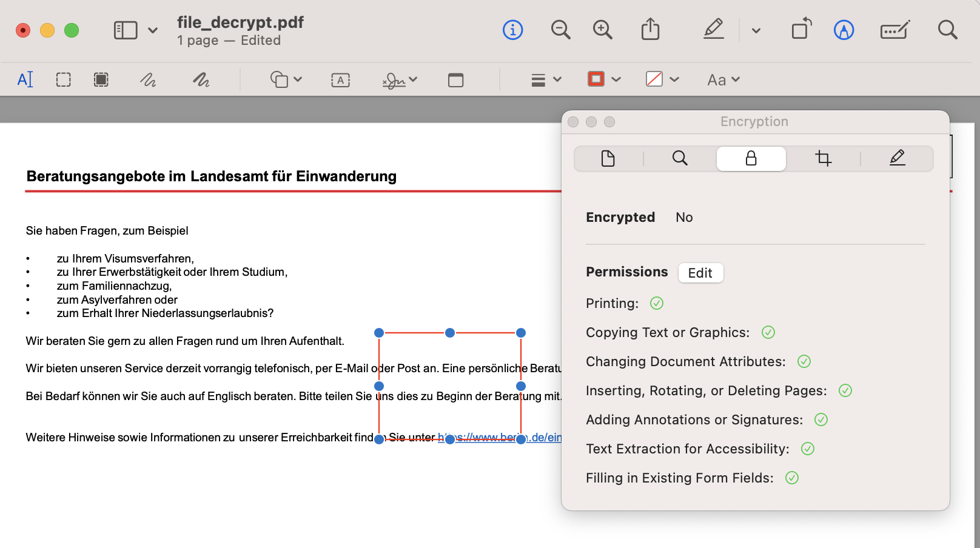Open the Share menu

651,29
